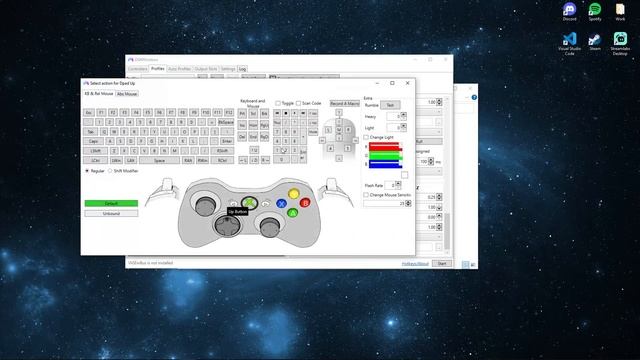Click the Back button on controller image
The height and width of the screenshot is (360, 640).
pos(233,203)
